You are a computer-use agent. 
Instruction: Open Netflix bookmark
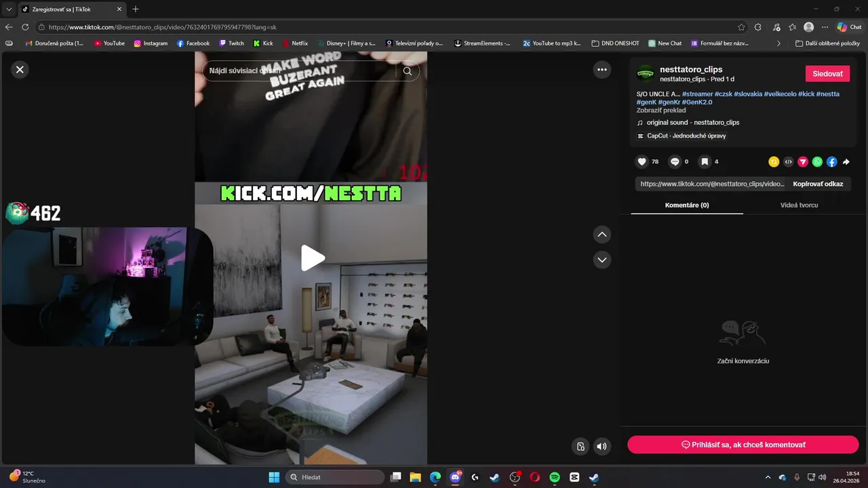point(295,43)
